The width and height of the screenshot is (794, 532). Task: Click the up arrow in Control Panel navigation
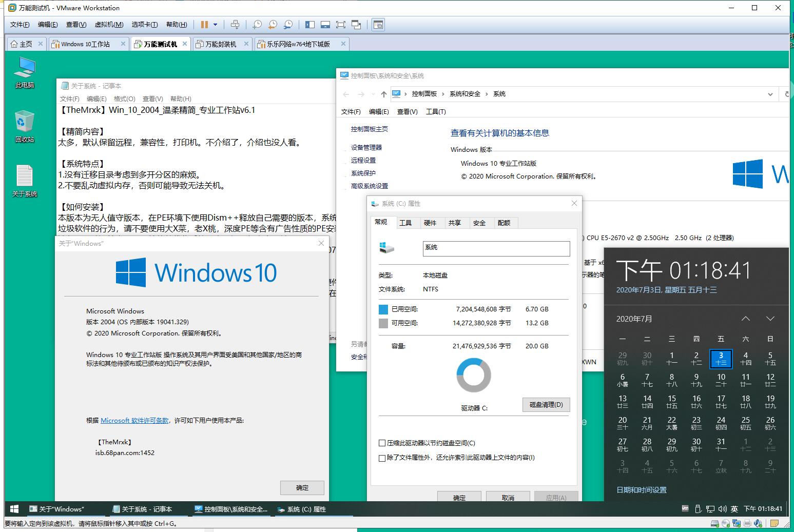(x=383, y=94)
